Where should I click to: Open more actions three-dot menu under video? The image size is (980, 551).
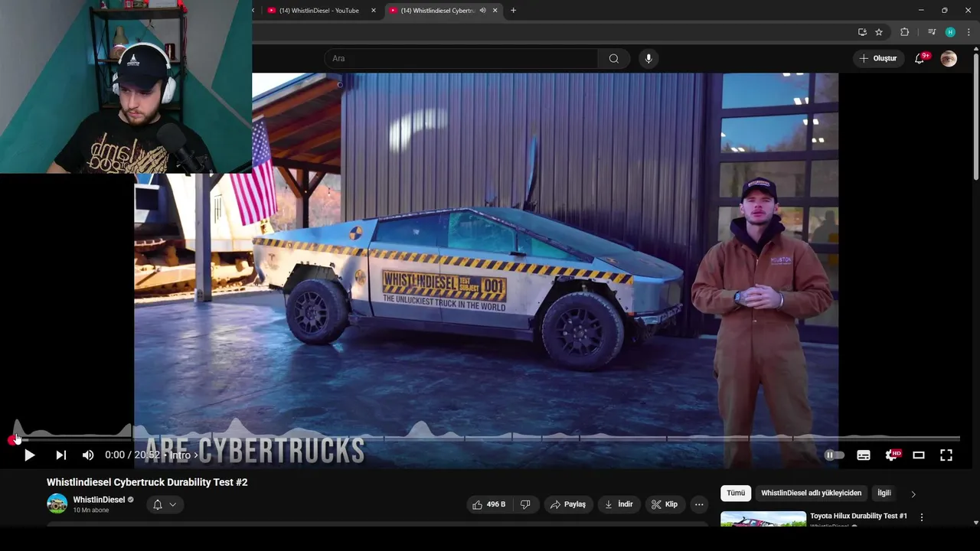[x=699, y=504]
